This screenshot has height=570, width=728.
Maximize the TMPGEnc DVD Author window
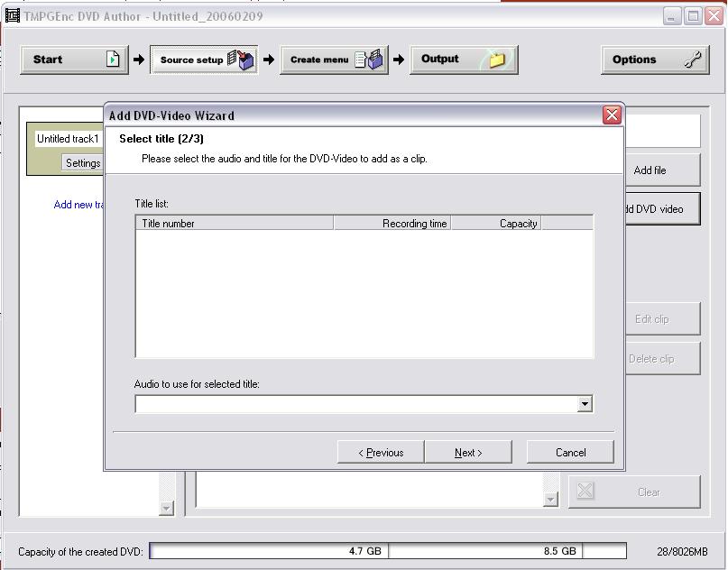pos(692,16)
